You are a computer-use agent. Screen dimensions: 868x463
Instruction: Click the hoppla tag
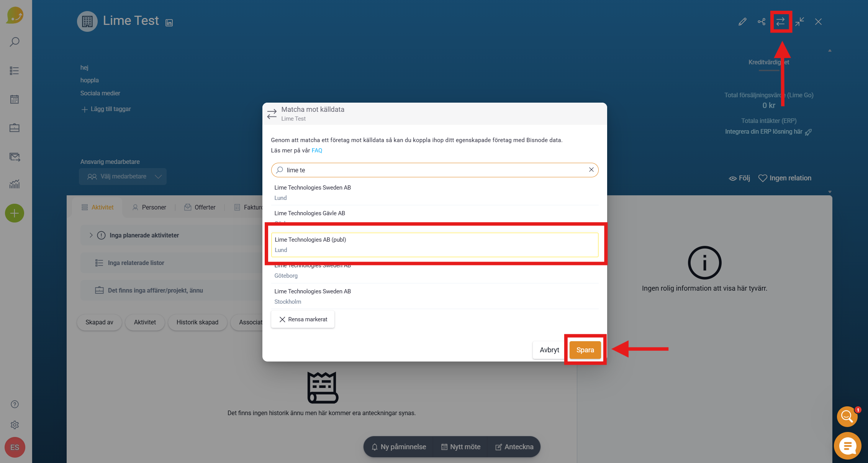pos(90,80)
